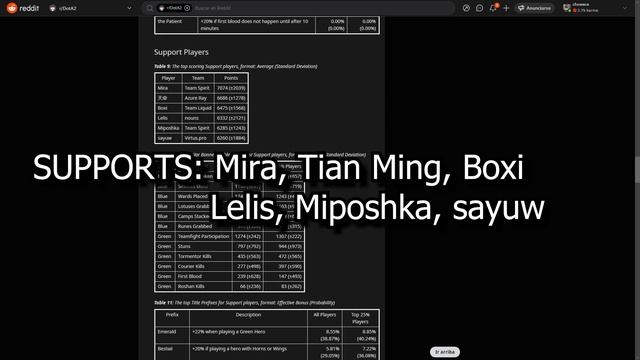Select the Wards Placed banner cell
This screenshot has height=360, width=640.
pyautogui.click(x=204, y=196)
